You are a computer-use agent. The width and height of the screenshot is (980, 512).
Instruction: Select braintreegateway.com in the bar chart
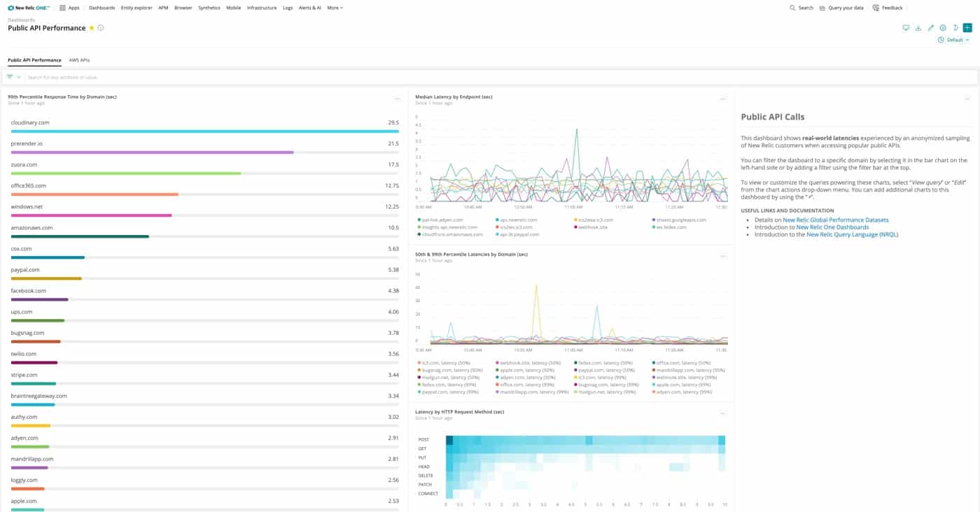pyautogui.click(x=204, y=399)
